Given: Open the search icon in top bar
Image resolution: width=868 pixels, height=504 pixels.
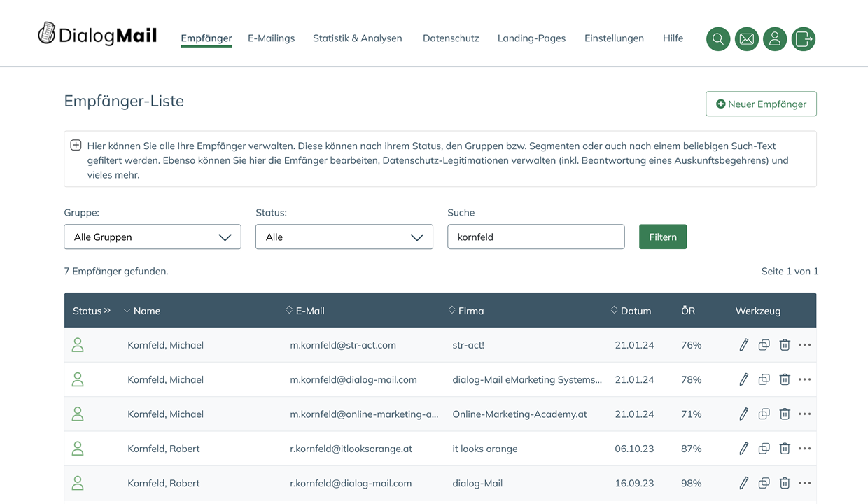Looking at the screenshot, I should 718,39.
